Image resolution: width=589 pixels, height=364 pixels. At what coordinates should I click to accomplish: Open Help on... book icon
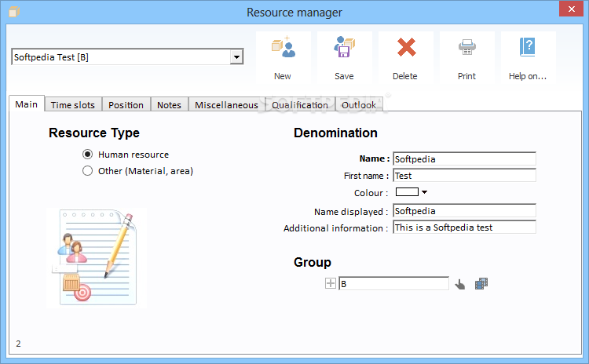tap(529, 57)
